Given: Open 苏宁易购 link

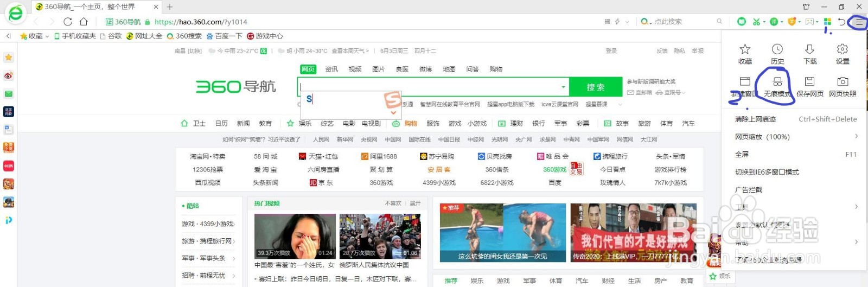Looking at the screenshot, I should tap(437, 156).
